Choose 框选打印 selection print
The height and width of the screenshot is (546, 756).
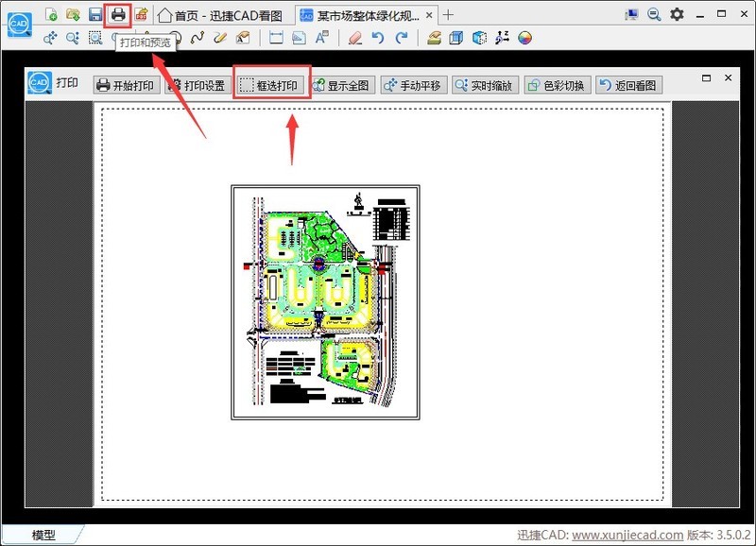270,86
